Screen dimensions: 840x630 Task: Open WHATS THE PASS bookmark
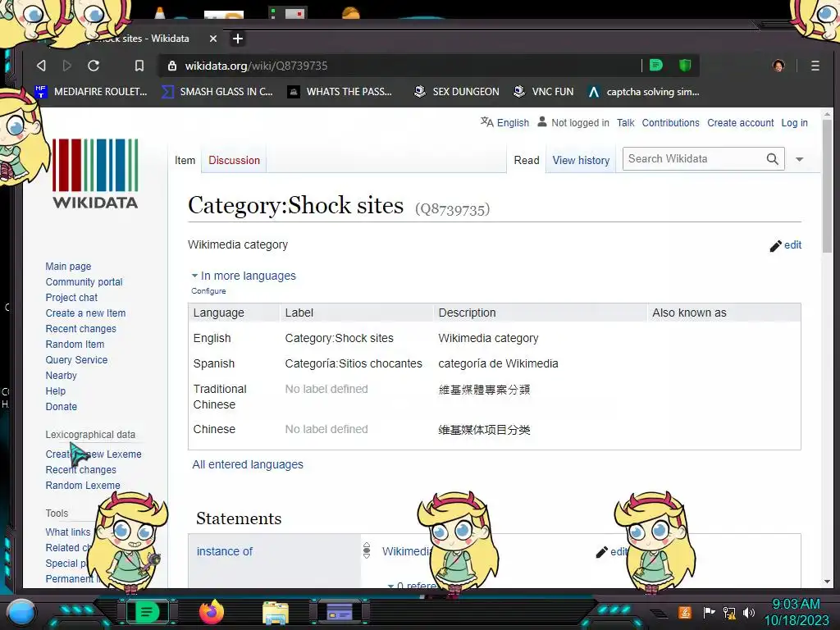coord(340,92)
